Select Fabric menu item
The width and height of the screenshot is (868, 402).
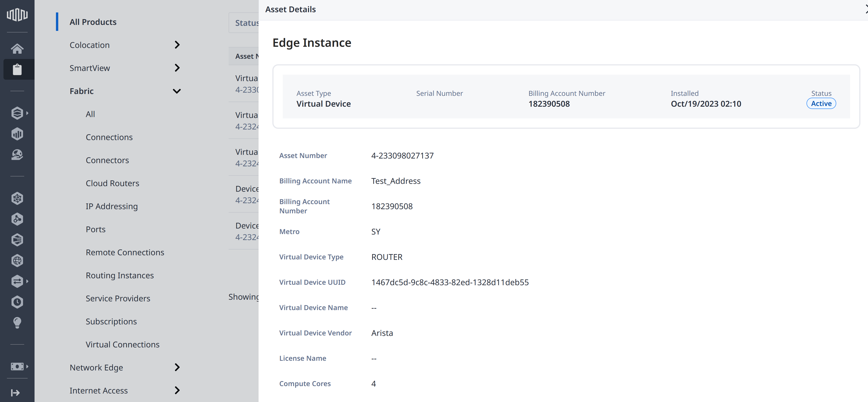[82, 91]
